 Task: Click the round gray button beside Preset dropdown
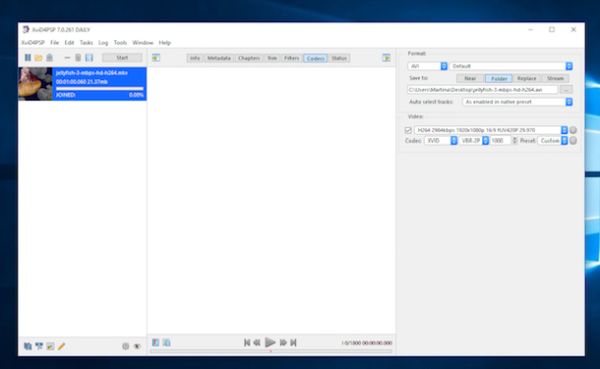(573, 140)
